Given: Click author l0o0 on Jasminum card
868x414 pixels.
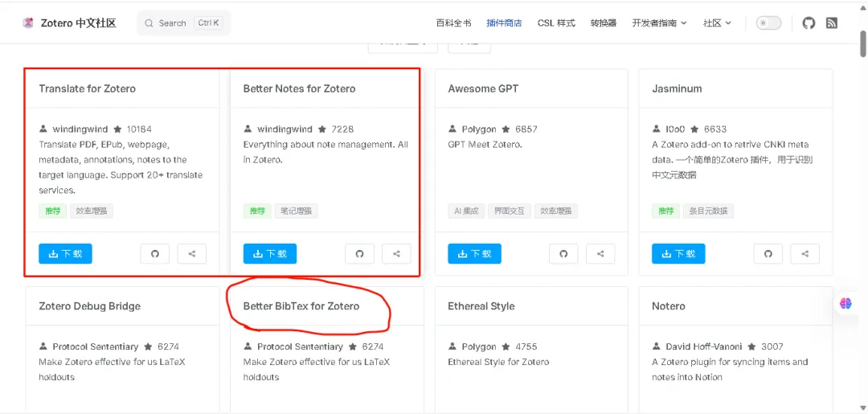Looking at the screenshot, I should pyautogui.click(x=675, y=129).
